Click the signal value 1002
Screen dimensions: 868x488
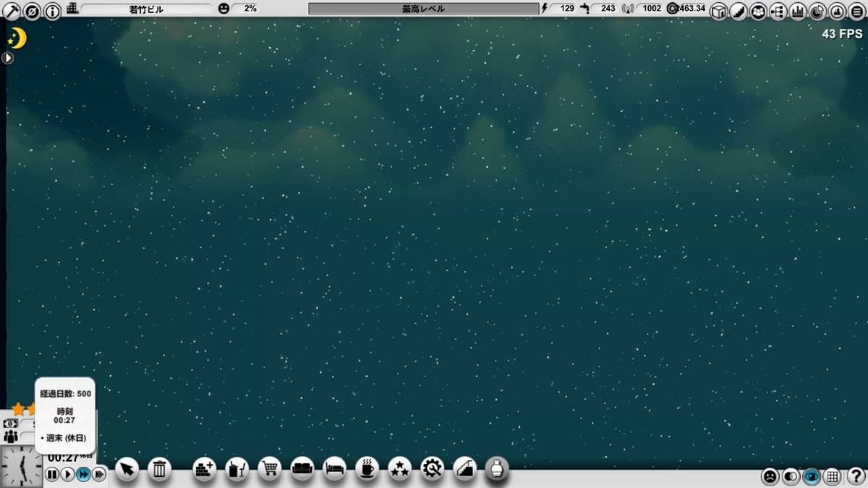click(x=652, y=9)
